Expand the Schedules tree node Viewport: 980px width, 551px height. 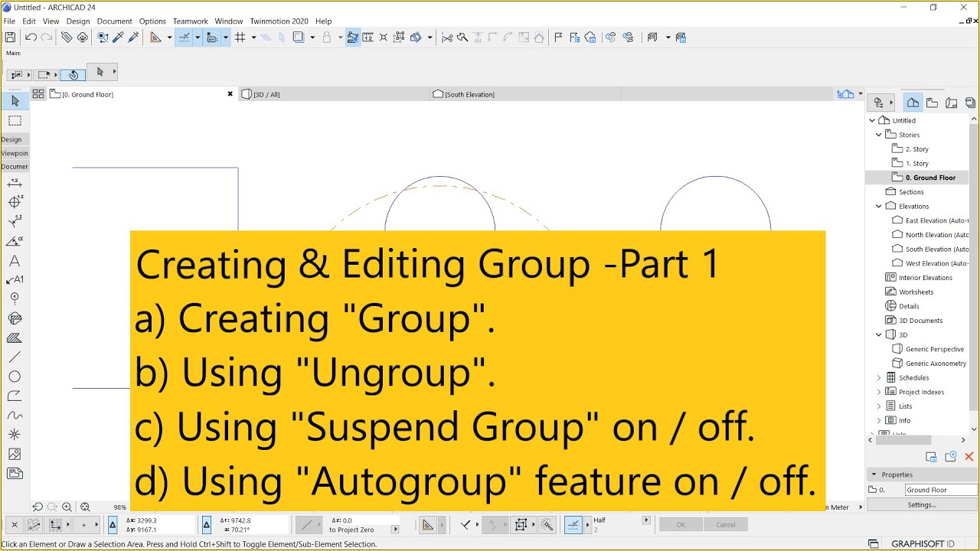(x=879, y=377)
